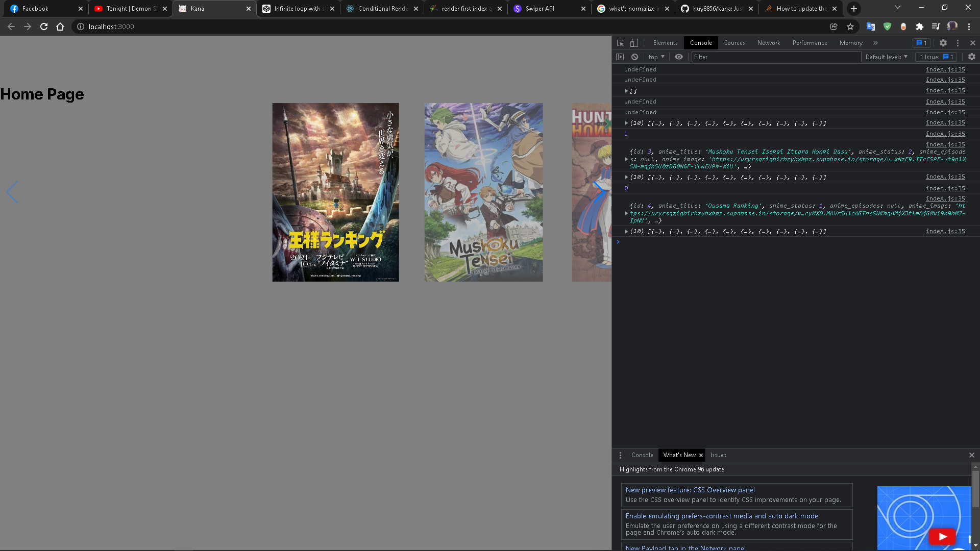
Task: Click the device toolbar toggle icon
Action: pos(634,42)
